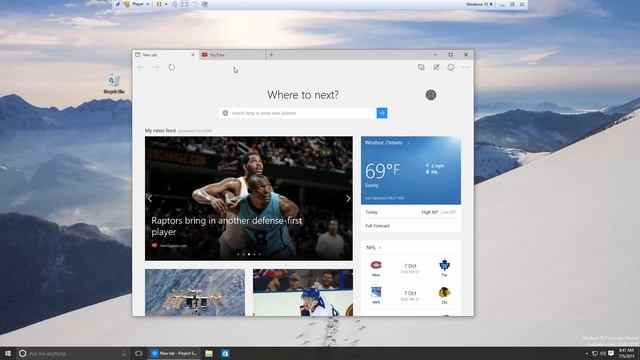640x360 pixels.
Task: Open the VMware Player menu dropdown
Action: (140, 4)
